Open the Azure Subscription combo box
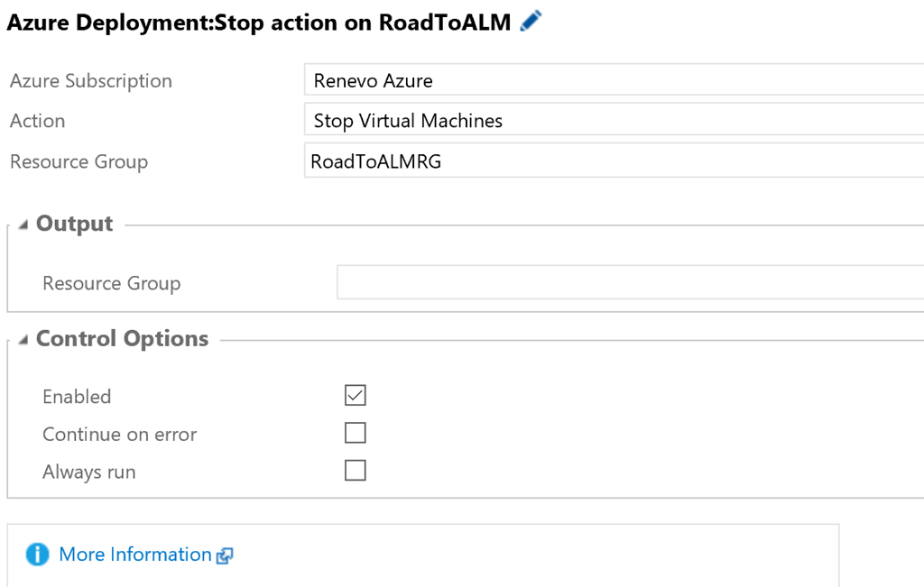Image resolution: width=924 pixels, height=587 pixels. click(614, 80)
